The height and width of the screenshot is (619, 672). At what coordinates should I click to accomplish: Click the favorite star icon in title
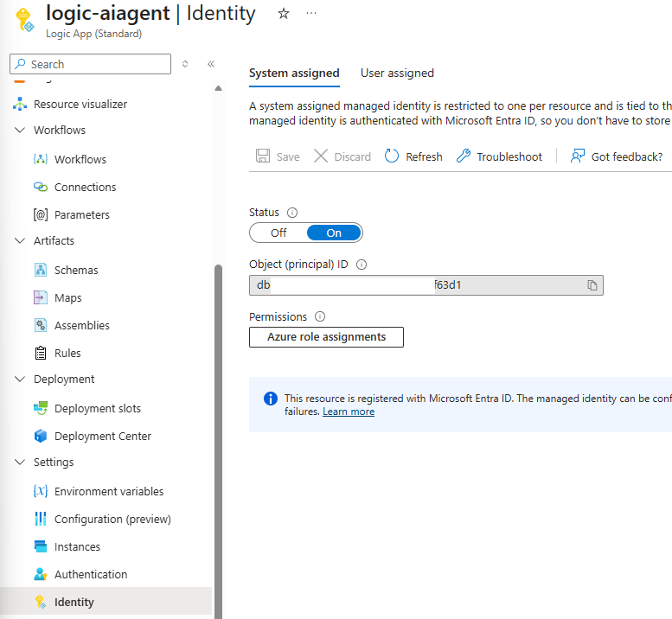tap(284, 14)
